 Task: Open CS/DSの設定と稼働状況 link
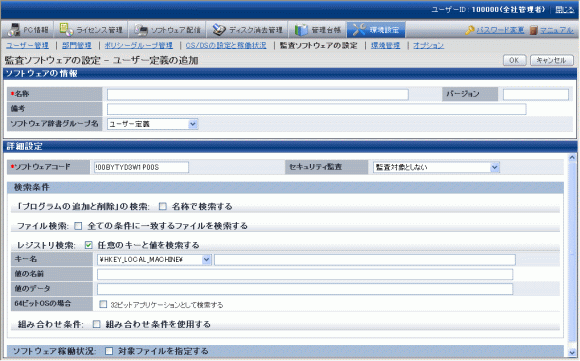(x=226, y=45)
